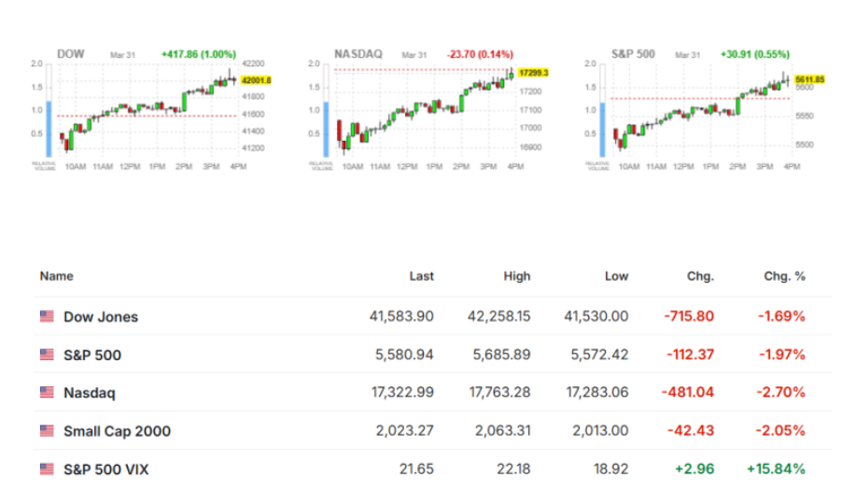The image size is (855, 504).
Task: Click S&P 500 last value 5,580.94
Action: click(404, 355)
